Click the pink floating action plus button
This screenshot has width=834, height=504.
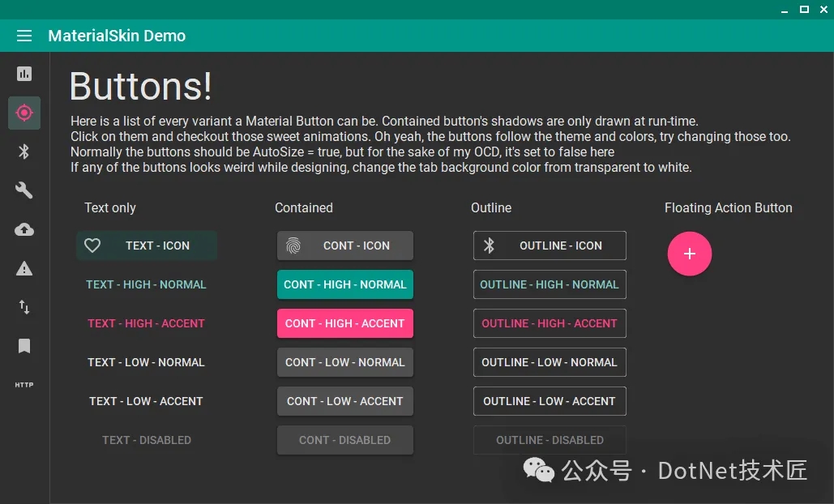689,254
